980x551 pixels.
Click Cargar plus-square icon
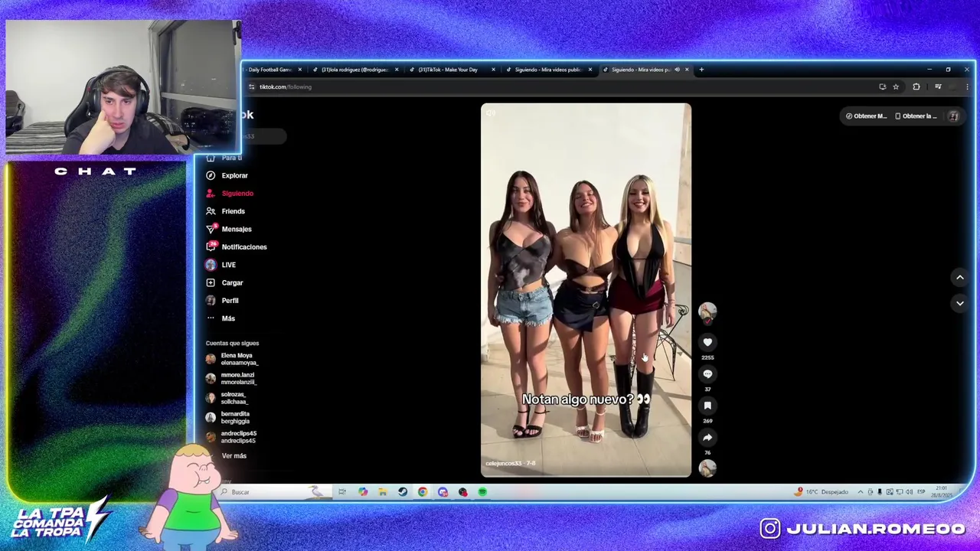pos(211,282)
